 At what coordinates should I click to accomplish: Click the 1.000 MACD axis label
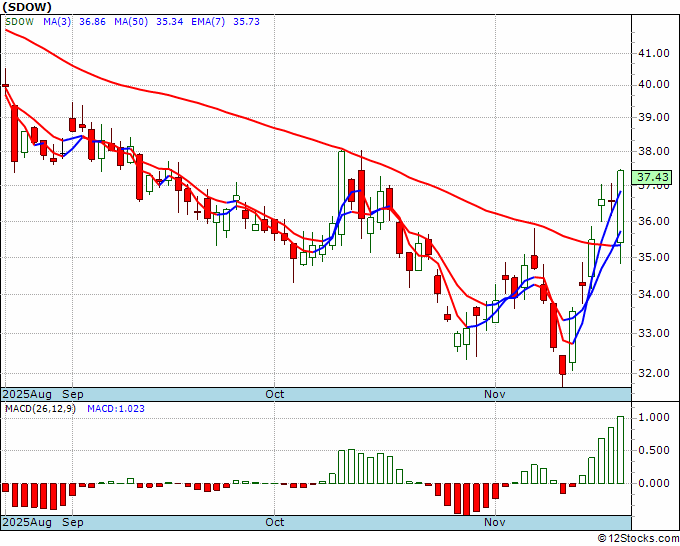[x=654, y=417]
